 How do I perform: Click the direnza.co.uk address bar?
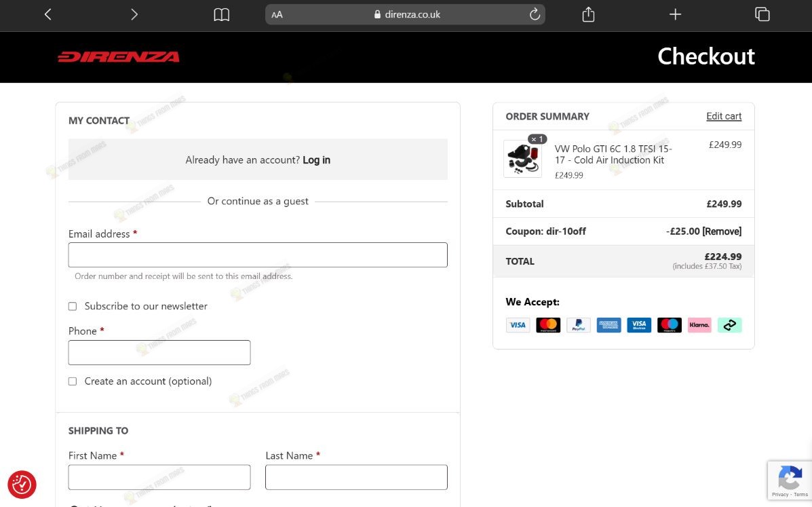pos(405,14)
